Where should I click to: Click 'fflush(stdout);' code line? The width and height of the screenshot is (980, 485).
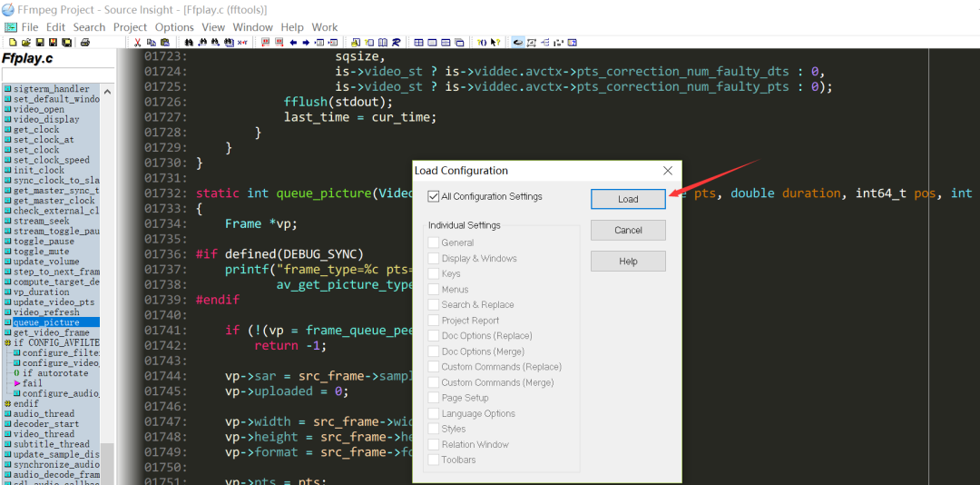click(338, 102)
